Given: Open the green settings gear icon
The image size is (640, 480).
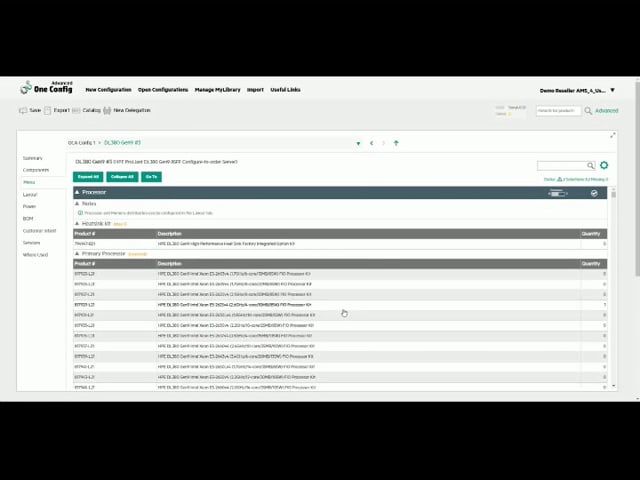Looking at the screenshot, I should pyautogui.click(x=604, y=165).
